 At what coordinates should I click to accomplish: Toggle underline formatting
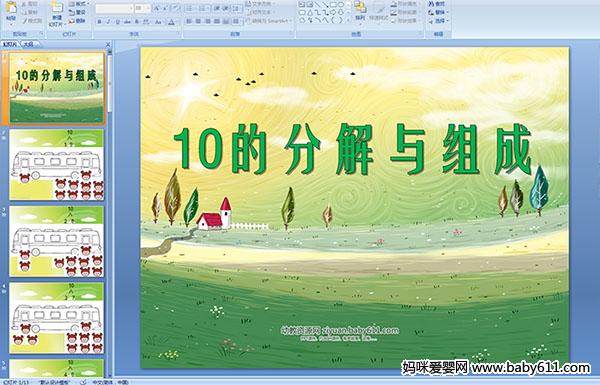(117, 22)
